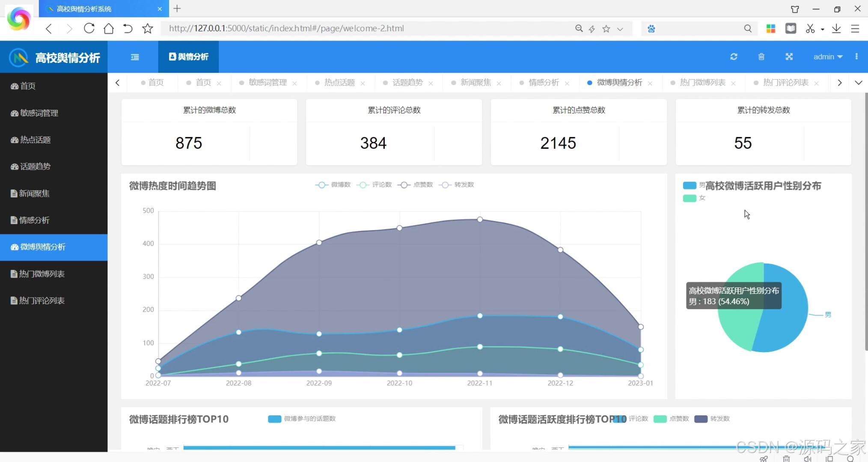868x462 pixels.
Task: Reload the page with refresh icon
Action: coord(89,28)
